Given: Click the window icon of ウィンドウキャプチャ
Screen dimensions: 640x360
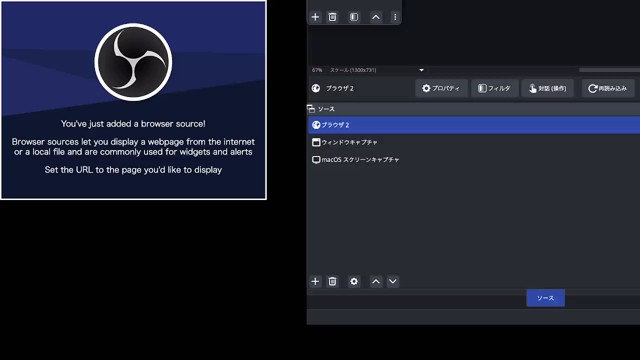Looking at the screenshot, I should click(316, 142).
